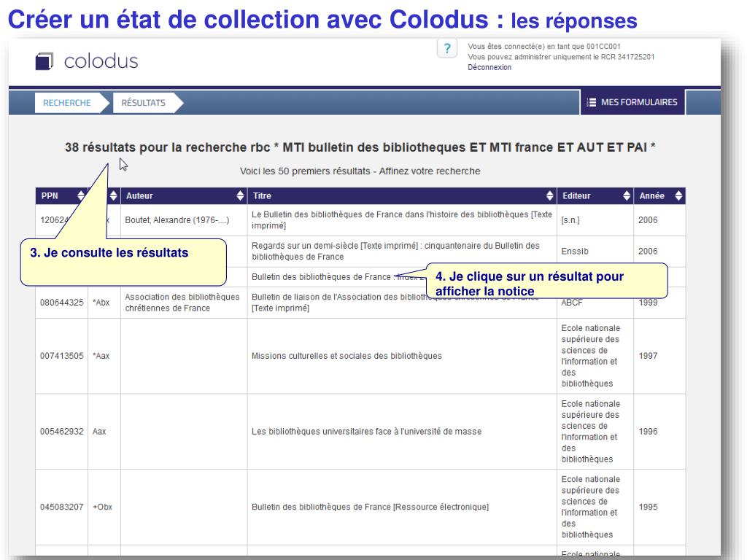This screenshot has width=747, height=560.
Task: Click the Auteur column header label
Action: (x=139, y=195)
